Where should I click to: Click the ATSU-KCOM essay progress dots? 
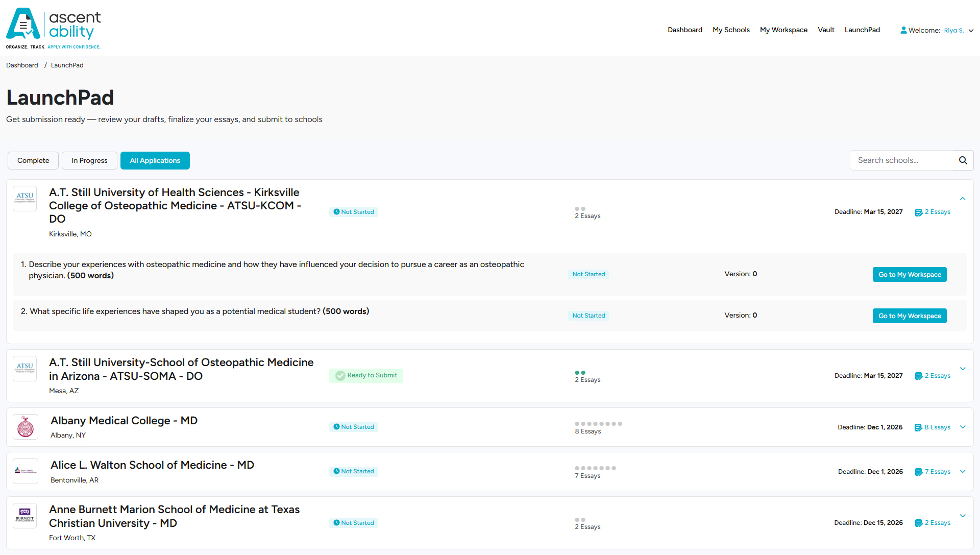click(580, 209)
